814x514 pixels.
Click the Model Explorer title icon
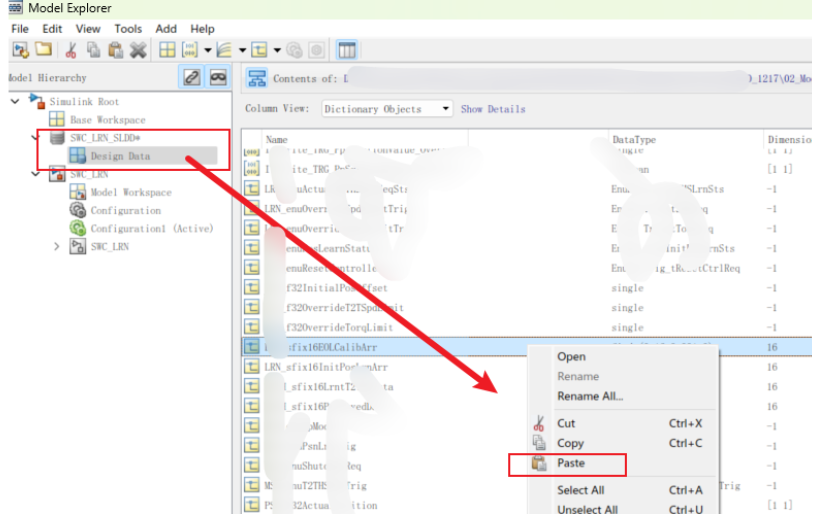coord(16,7)
